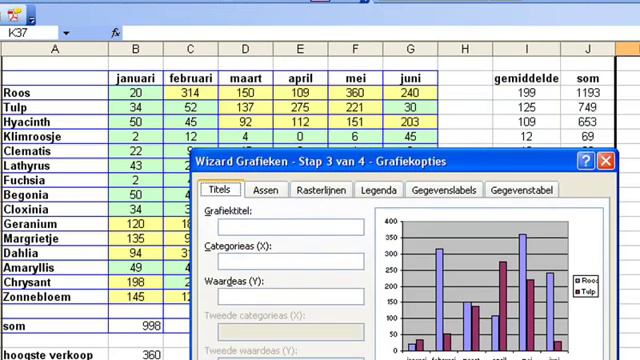640x360 pixels.
Task: Click the Tulp row label
Action: coord(55,108)
